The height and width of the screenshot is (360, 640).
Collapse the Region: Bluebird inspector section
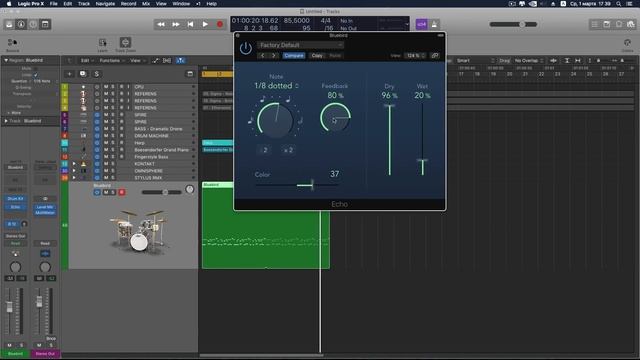click(x=6, y=60)
